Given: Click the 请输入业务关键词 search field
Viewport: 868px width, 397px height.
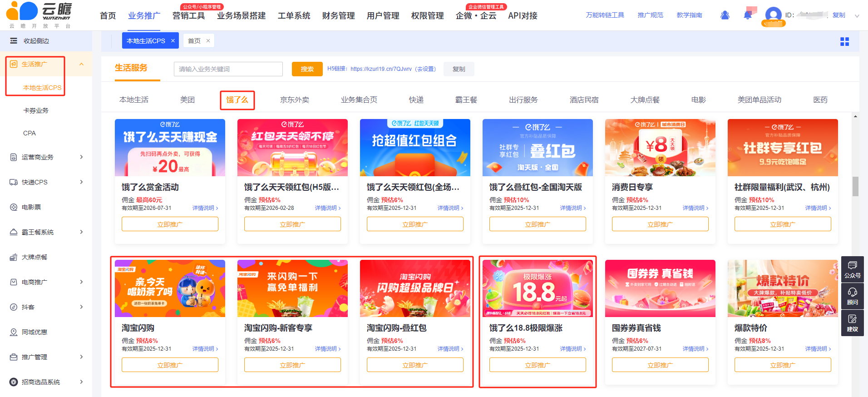Looking at the screenshot, I should click(x=228, y=69).
